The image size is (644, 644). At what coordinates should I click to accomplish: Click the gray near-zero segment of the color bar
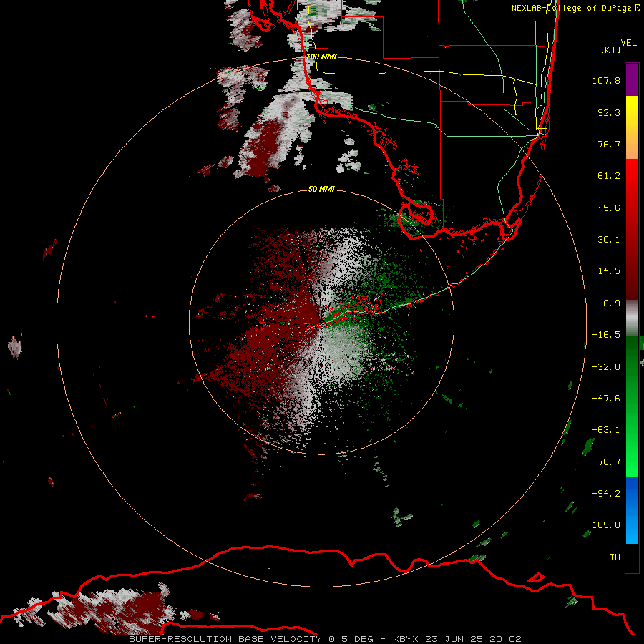pos(632,318)
